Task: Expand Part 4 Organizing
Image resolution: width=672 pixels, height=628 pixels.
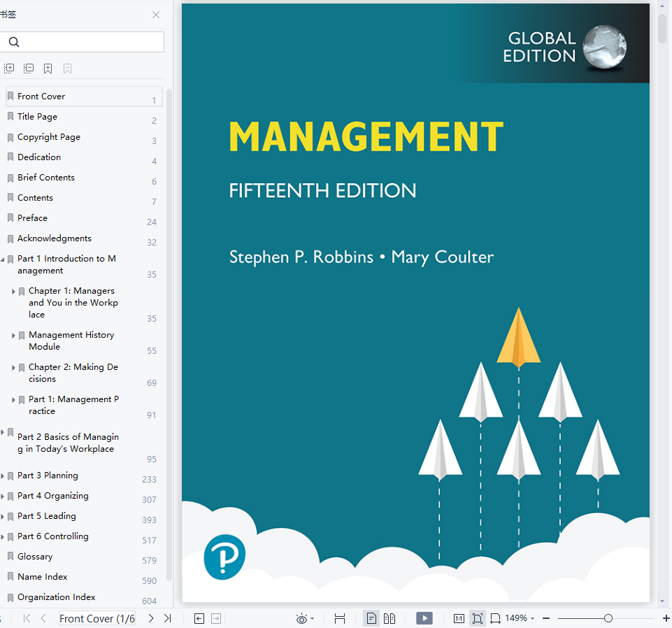Action: click(2, 497)
